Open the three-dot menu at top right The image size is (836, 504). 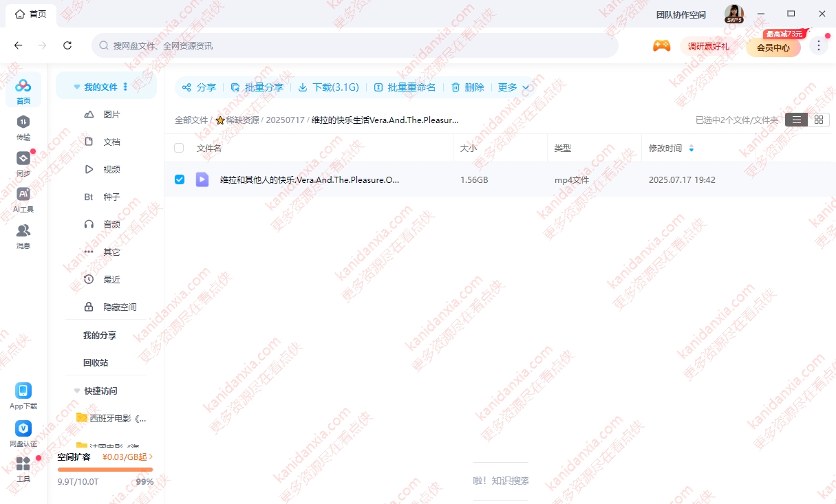[818, 45]
